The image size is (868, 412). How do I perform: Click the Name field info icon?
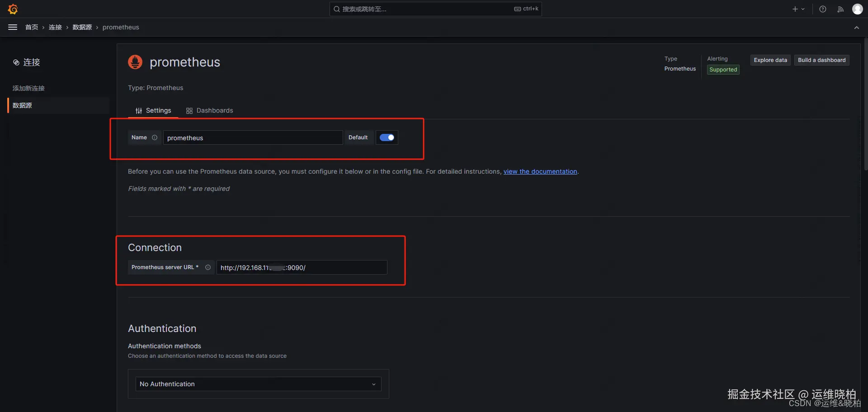(x=155, y=137)
